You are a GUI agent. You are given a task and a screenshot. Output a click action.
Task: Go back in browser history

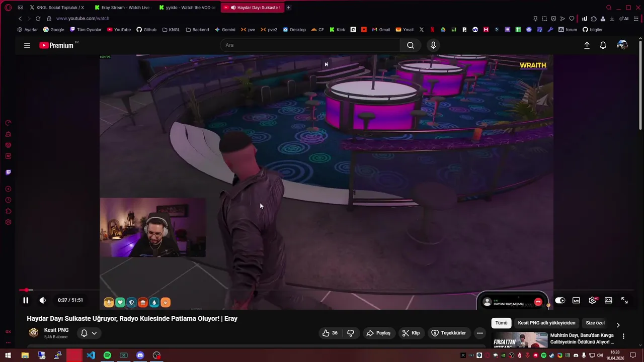pos(20,19)
